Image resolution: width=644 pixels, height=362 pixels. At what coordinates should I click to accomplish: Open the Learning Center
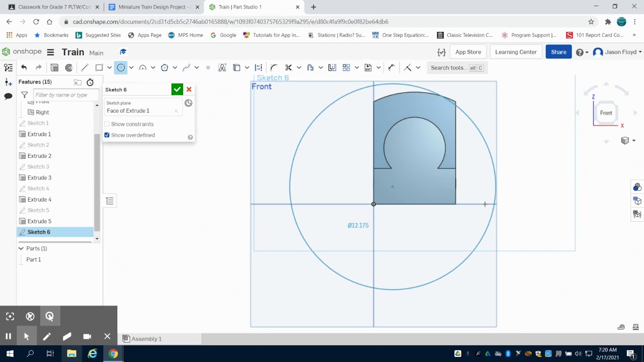(x=516, y=52)
